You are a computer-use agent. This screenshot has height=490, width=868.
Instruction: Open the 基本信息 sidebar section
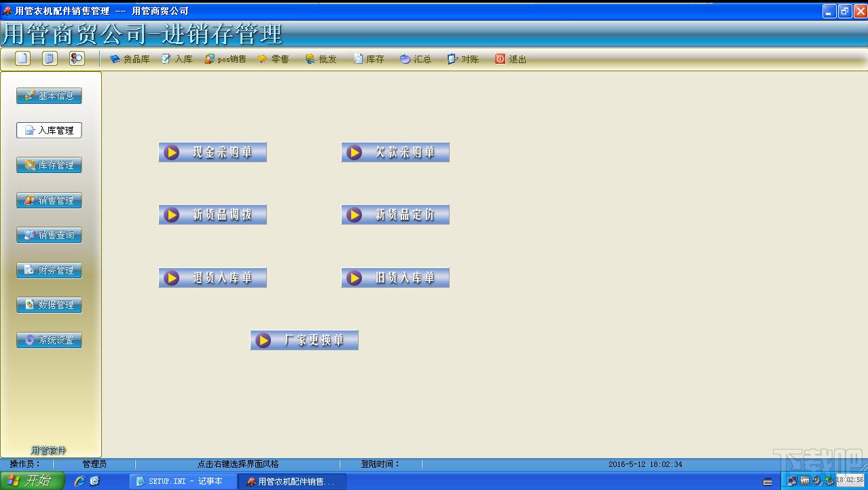(49, 96)
